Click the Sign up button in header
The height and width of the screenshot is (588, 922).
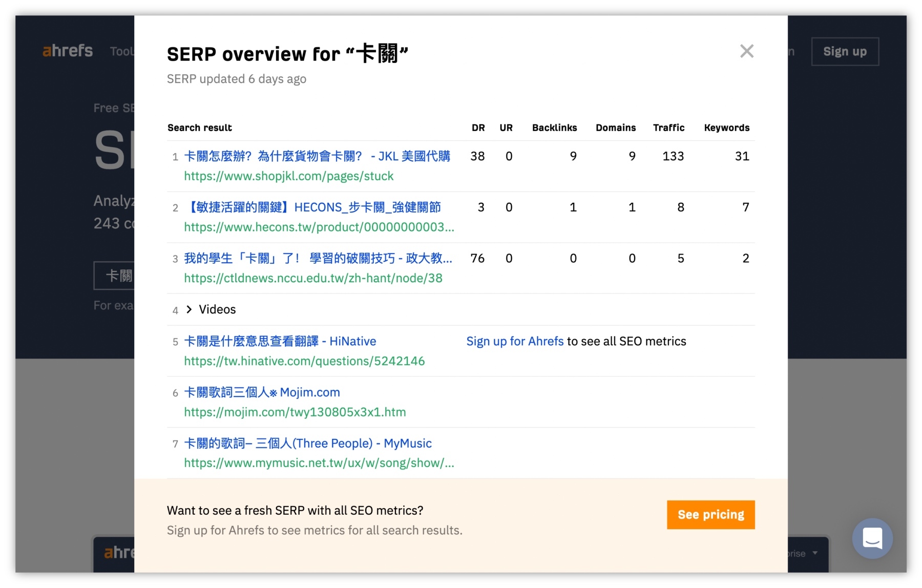click(845, 52)
